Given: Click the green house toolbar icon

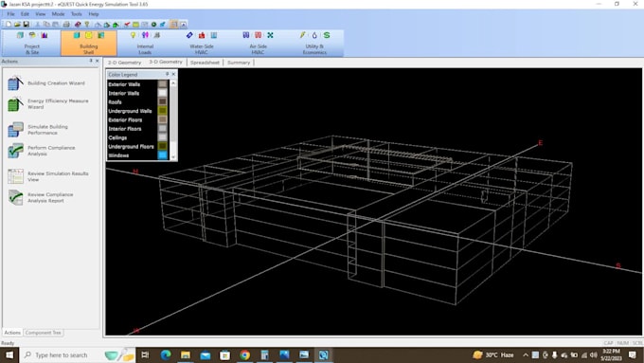Looking at the screenshot, I should tap(116, 25).
